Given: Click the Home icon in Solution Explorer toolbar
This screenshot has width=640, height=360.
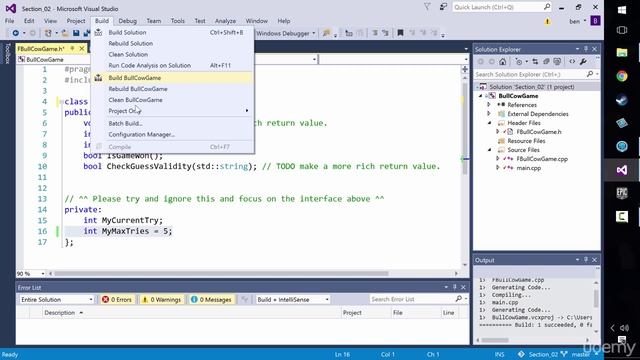Looking at the screenshot, I should (503, 62).
